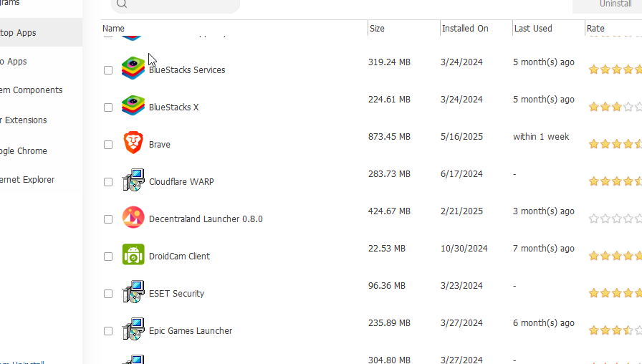This screenshot has width=642, height=364.
Task: Click the 22.53 MB size value
Action: [x=387, y=249]
